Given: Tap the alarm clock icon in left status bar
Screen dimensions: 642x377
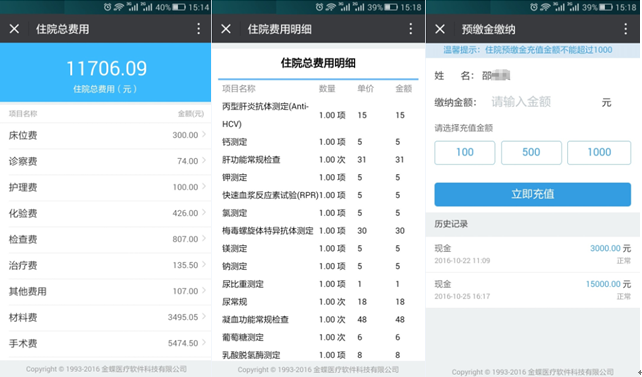Looking at the screenshot, I should [107, 7].
